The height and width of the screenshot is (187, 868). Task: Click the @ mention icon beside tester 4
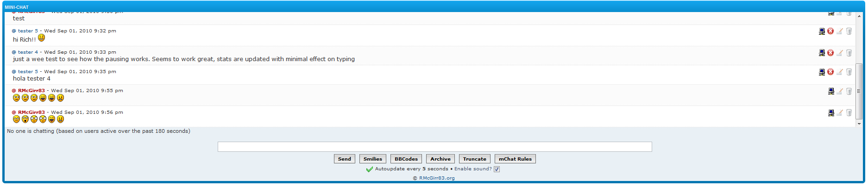14,52
